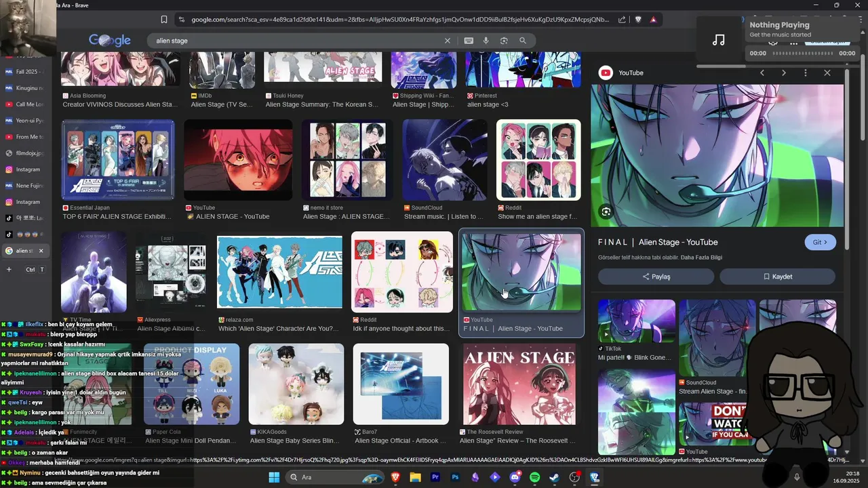The width and height of the screenshot is (868, 488).
Task: Click the magnifier search submit icon
Action: [x=523, y=41]
